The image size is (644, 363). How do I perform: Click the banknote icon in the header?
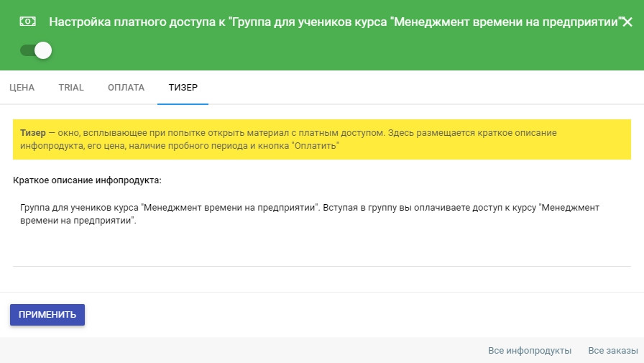(x=29, y=22)
